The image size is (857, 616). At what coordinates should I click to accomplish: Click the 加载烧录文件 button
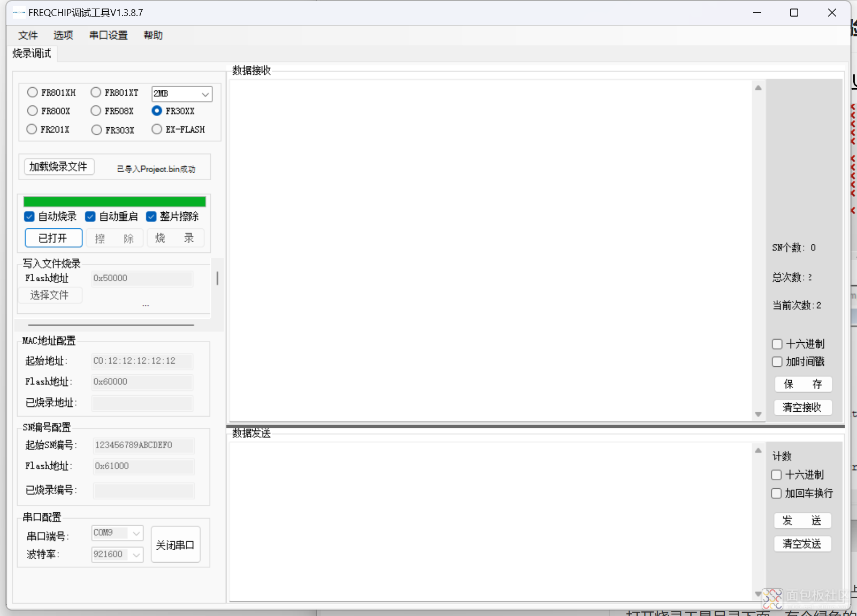click(59, 167)
